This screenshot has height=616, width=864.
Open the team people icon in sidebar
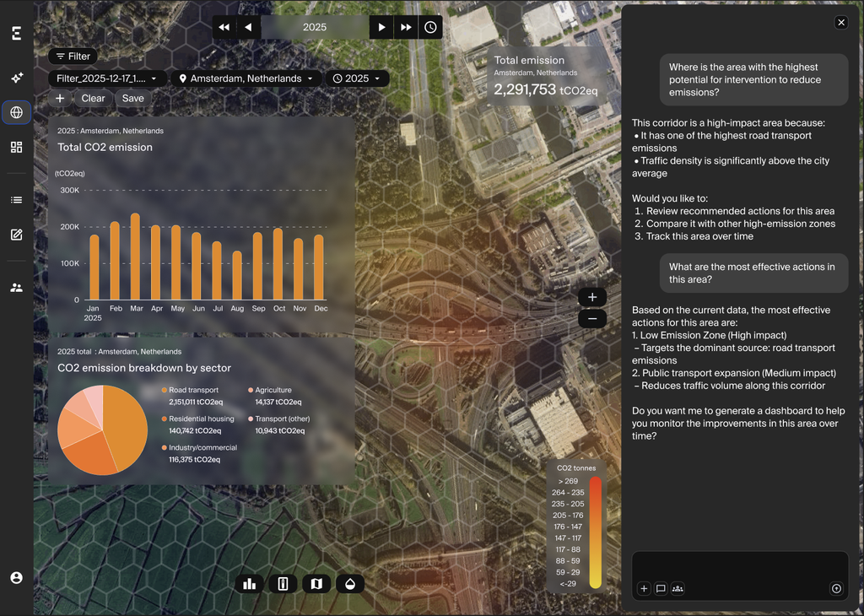point(17,288)
